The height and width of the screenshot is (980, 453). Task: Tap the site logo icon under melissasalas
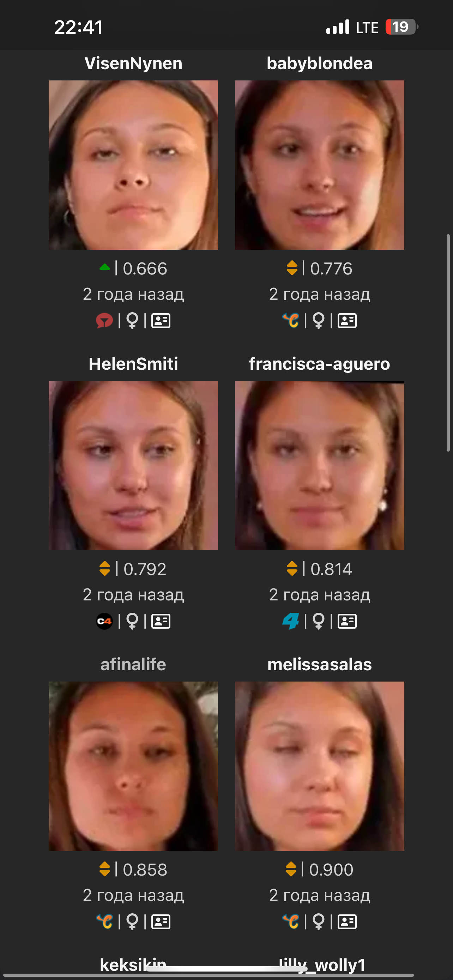[291, 921]
